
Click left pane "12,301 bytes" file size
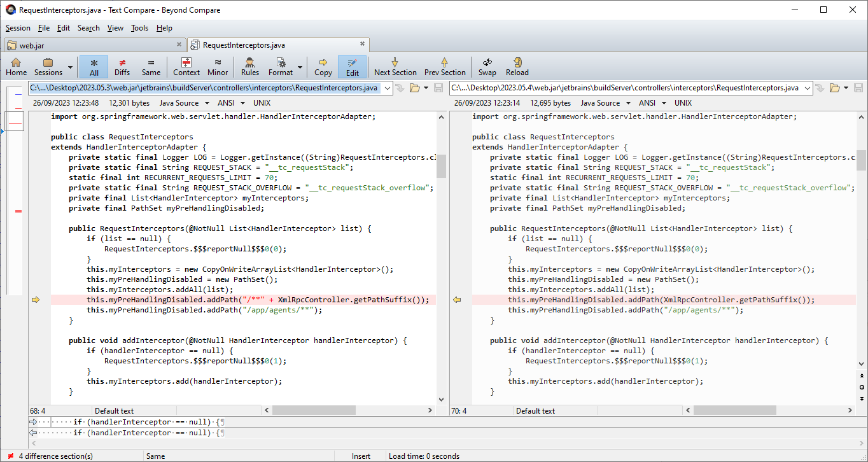[x=129, y=103]
